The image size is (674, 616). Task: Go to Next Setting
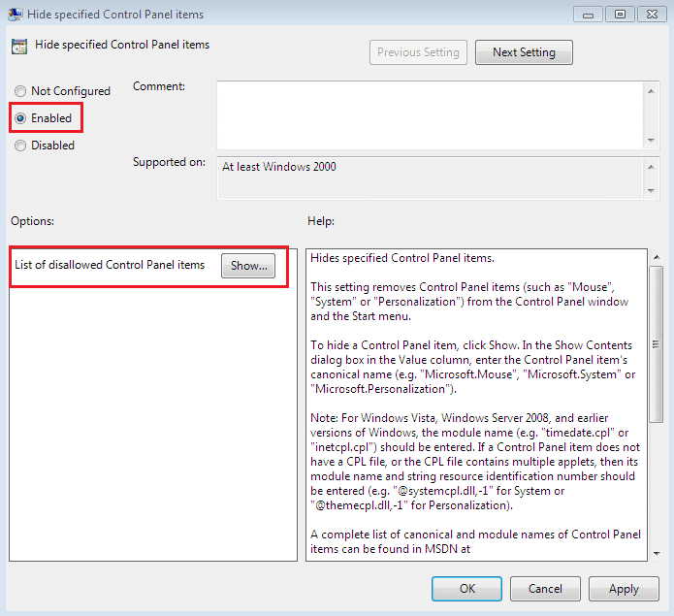coord(524,52)
